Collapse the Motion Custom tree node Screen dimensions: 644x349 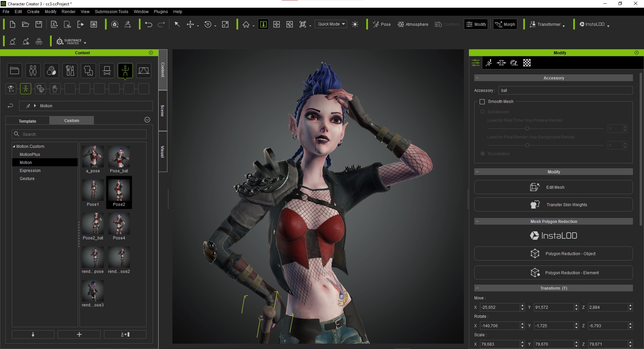[14, 146]
